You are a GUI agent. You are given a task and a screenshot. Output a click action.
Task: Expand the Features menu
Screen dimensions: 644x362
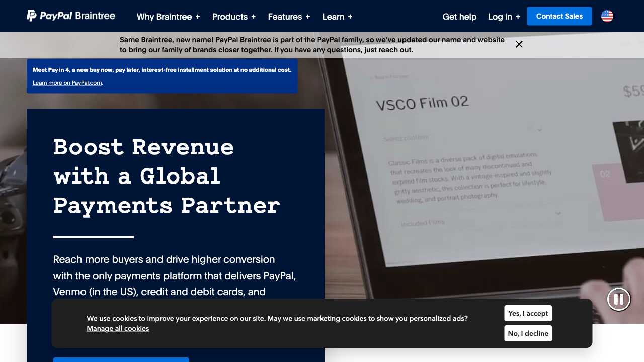coord(289,17)
